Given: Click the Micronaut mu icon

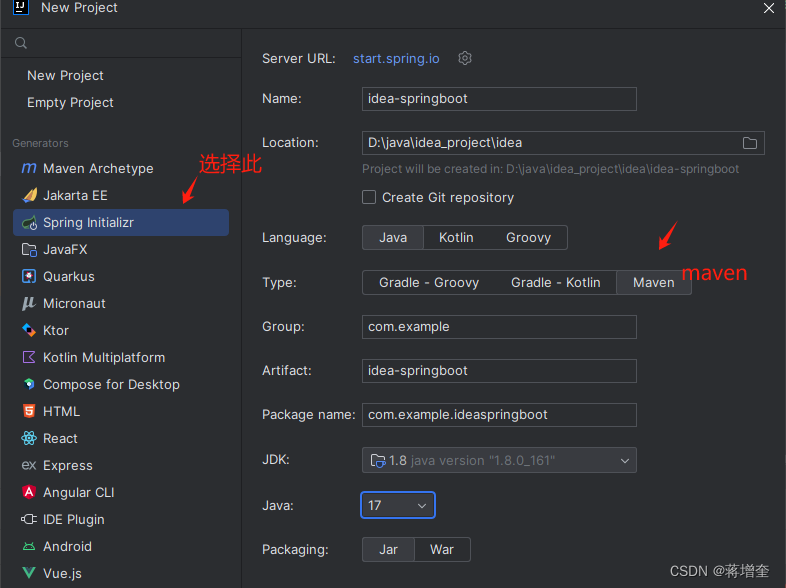Looking at the screenshot, I should [29, 303].
